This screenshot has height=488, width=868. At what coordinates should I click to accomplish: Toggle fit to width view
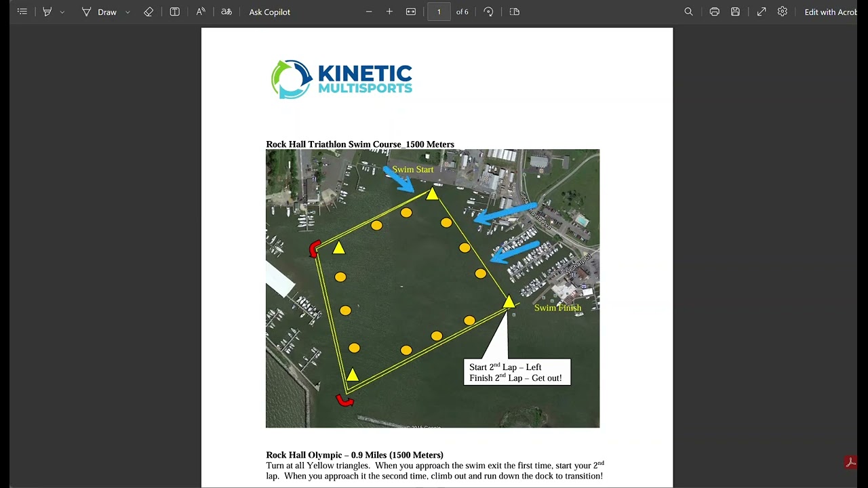(411, 12)
